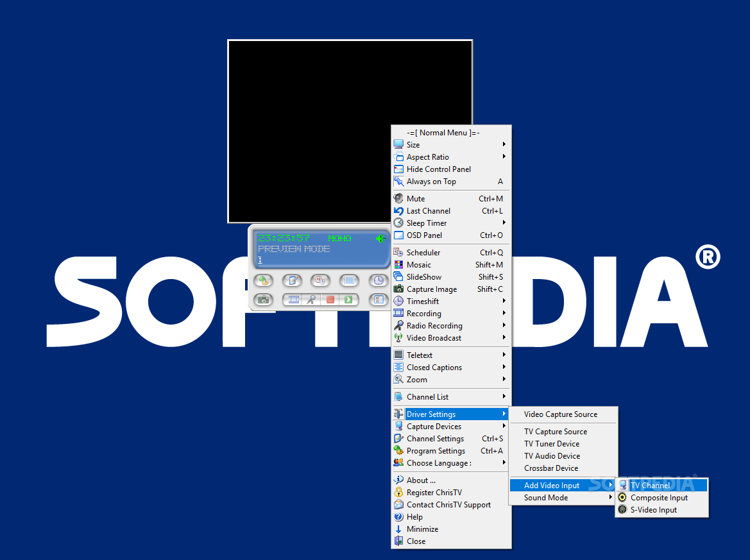Click the 23:23:57 clock in display

284,238
